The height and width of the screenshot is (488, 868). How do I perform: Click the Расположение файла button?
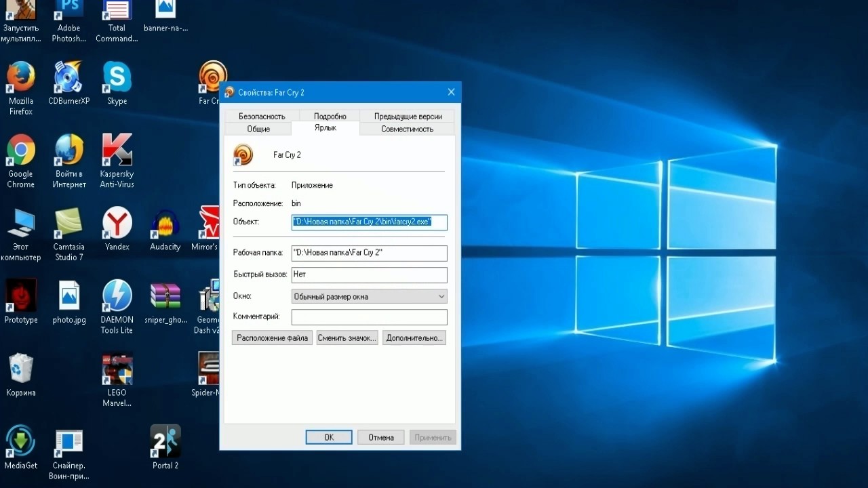272,338
